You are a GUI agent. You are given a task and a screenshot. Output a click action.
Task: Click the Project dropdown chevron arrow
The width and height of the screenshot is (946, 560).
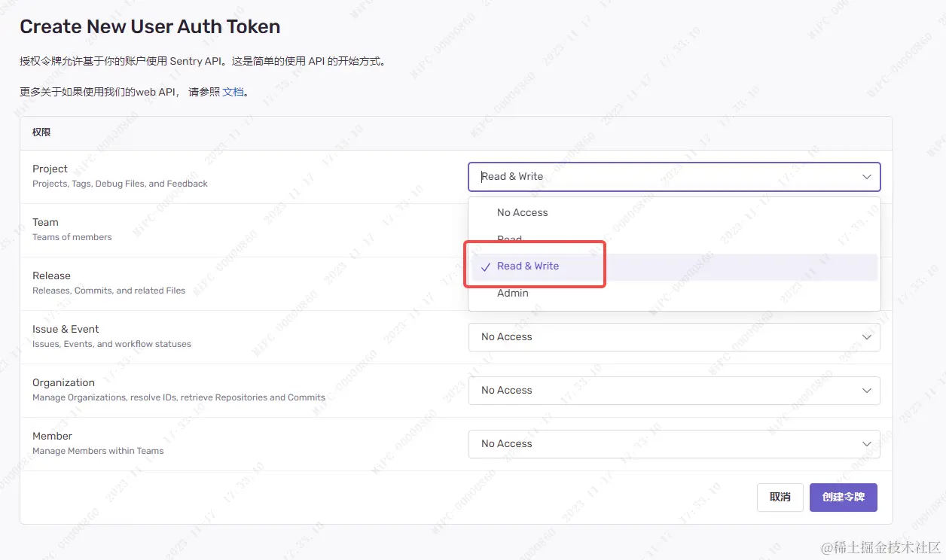click(866, 177)
